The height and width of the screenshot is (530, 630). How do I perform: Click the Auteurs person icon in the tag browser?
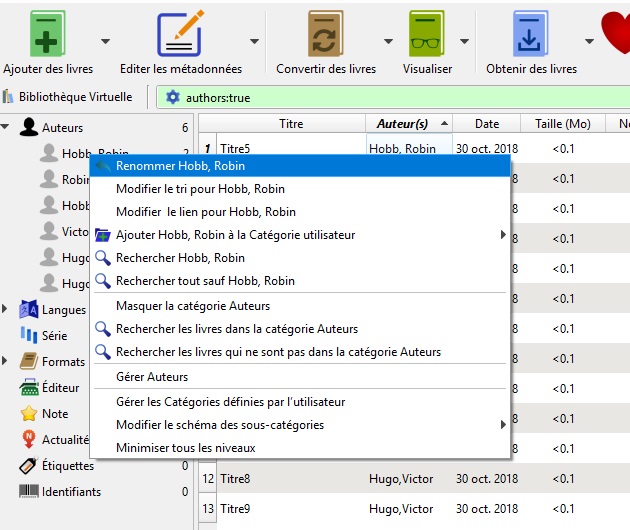pyautogui.click(x=29, y=127)
